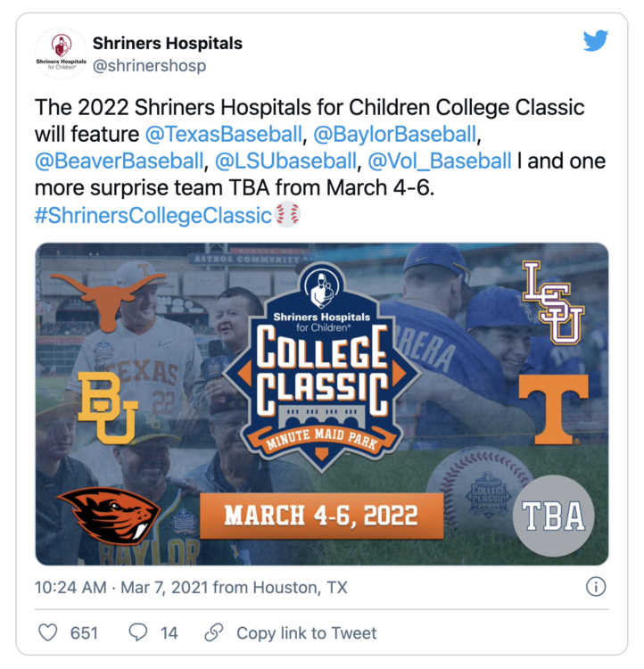644x669 pixels.
Task: Click the Twitter bird logo
Action: (595, 41)
